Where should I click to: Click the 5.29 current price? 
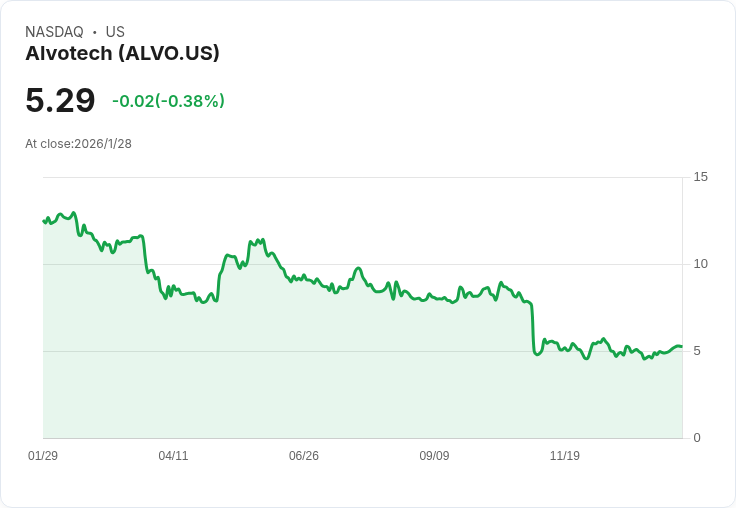[60, 100]
